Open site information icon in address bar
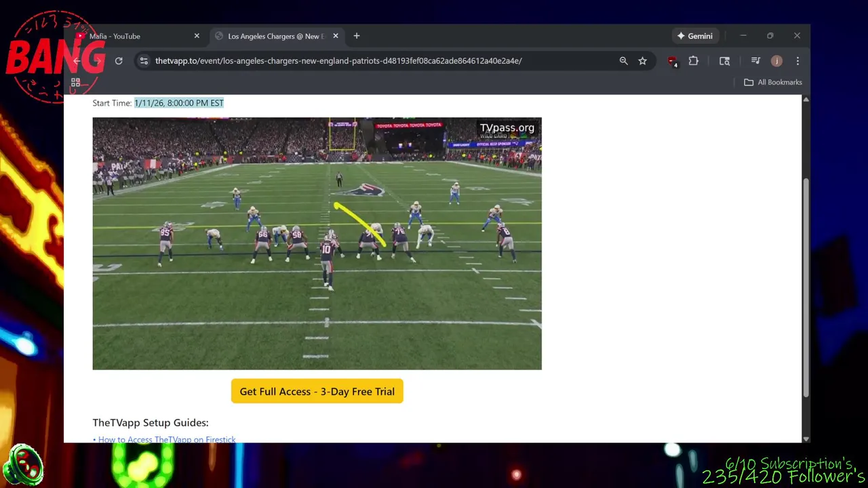Viewport: 868px width, 488px height. pos(144,61)
